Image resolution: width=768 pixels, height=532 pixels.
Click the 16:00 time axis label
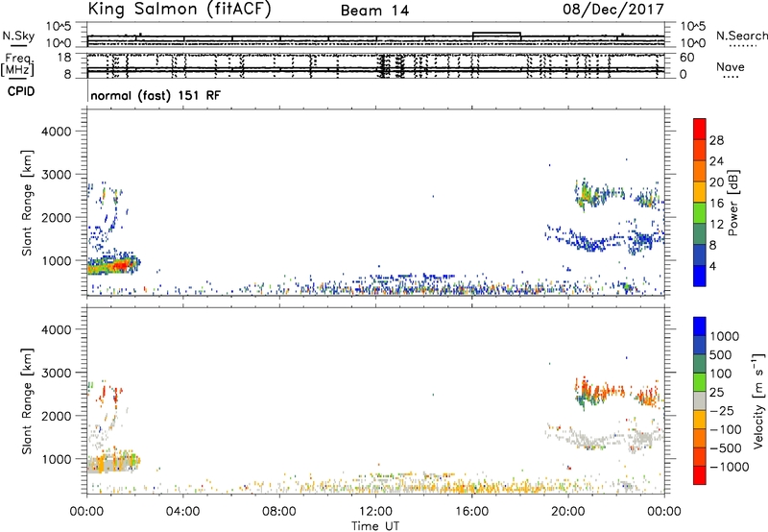pos(471,512)
